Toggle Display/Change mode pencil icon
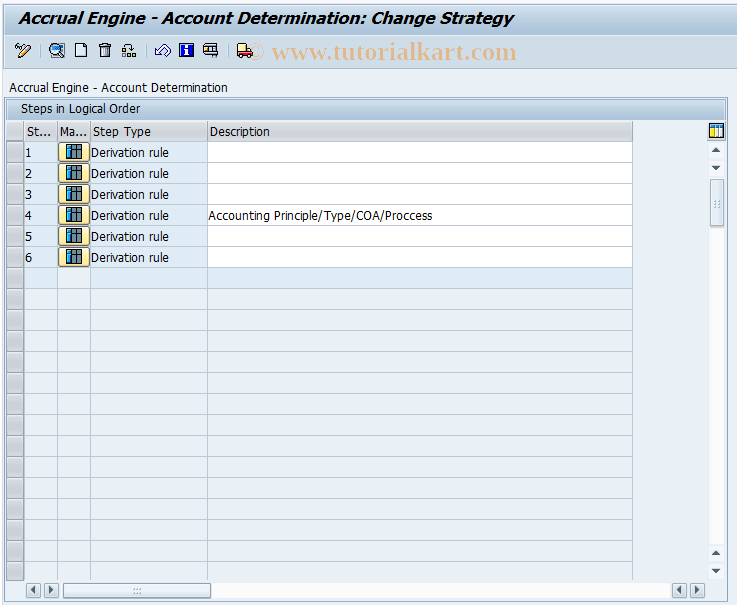The width and height of the screenshot is (737, 605). [x=23, y=50]
